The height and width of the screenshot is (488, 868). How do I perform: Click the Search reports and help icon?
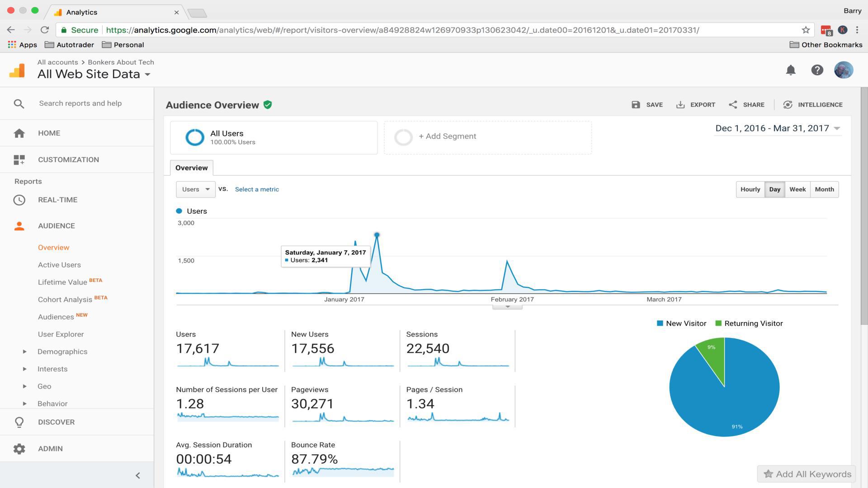(x=18, y=103)
